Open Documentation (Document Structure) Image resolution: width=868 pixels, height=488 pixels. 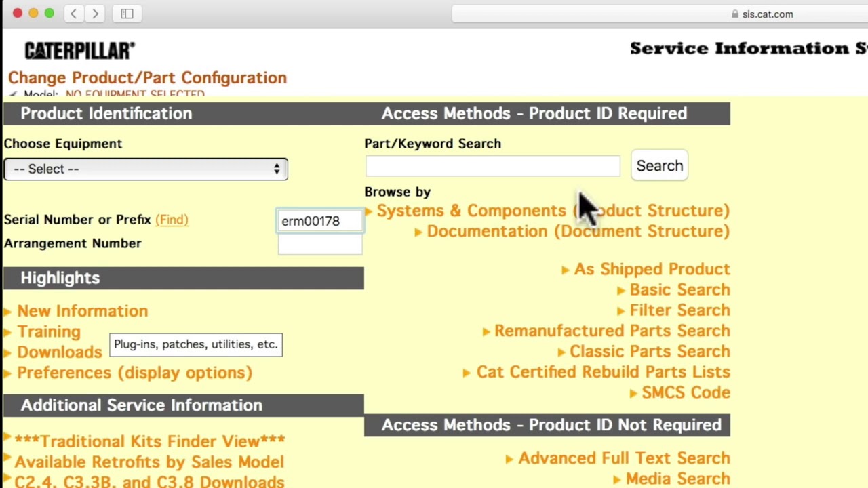[578, 231]
